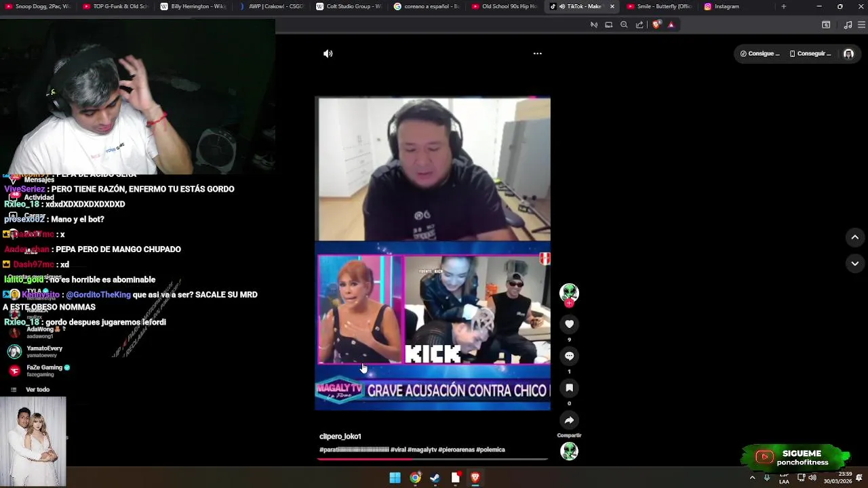Switch to Smile - Butterfly tab

(x=660, y=7)
